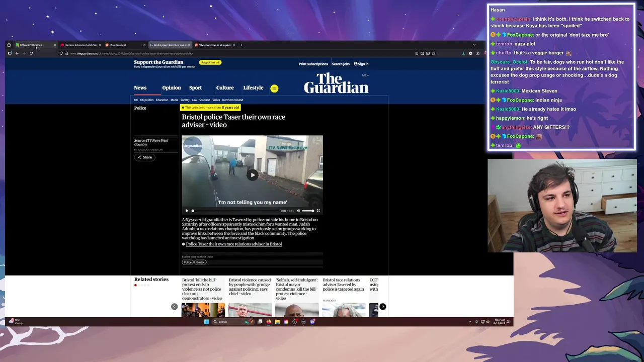
Task: Open 'kill the bill' protest related story
Action: tap(202, 289)
